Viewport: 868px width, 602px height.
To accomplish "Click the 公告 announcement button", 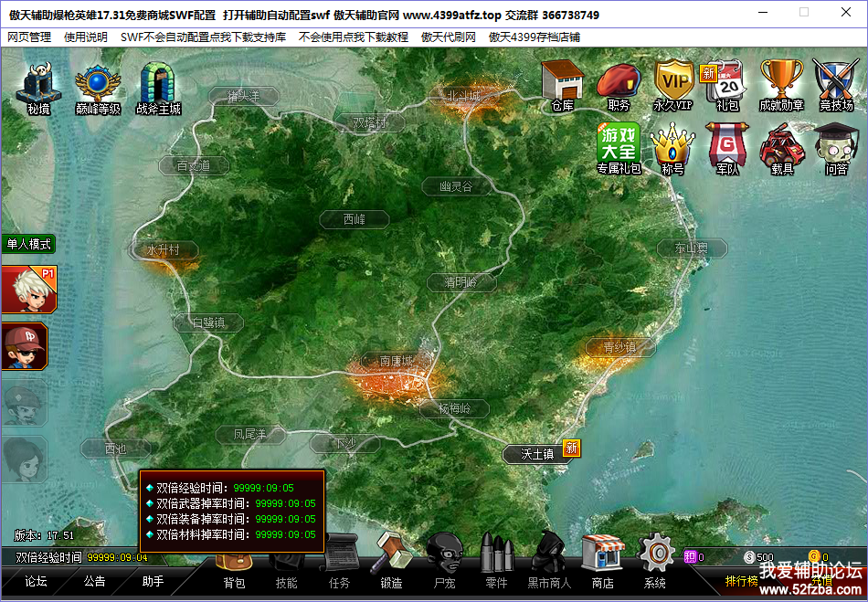I will click(x=94, y=581).
